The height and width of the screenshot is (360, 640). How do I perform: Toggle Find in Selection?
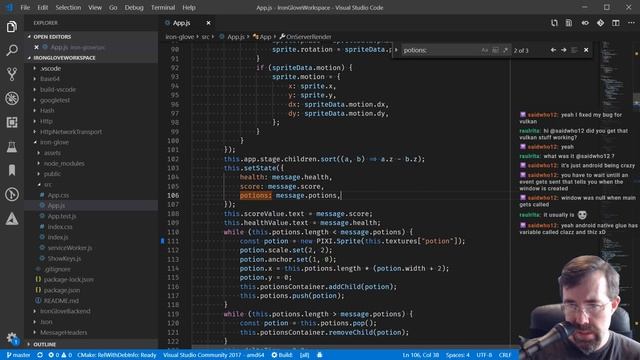(x=574, y=50)
